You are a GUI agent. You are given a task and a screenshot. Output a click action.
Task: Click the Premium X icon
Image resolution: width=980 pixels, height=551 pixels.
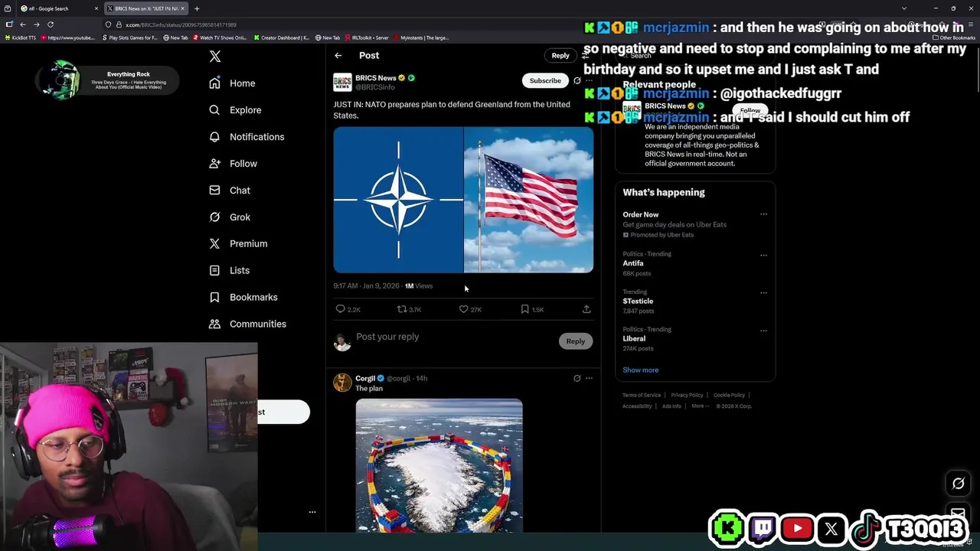click(x=215, y=244)
